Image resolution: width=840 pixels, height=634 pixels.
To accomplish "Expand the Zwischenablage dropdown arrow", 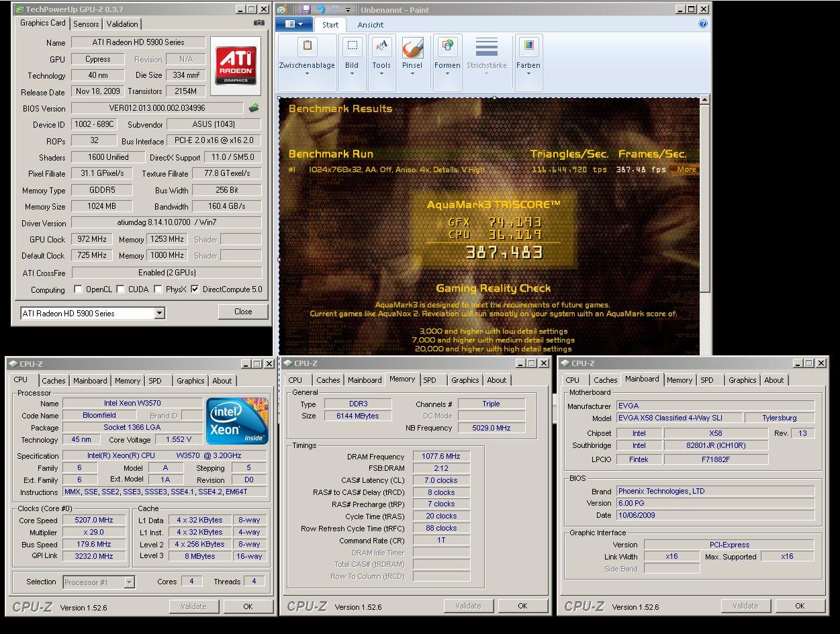I will pyautogui.click(x=308, y=73).
